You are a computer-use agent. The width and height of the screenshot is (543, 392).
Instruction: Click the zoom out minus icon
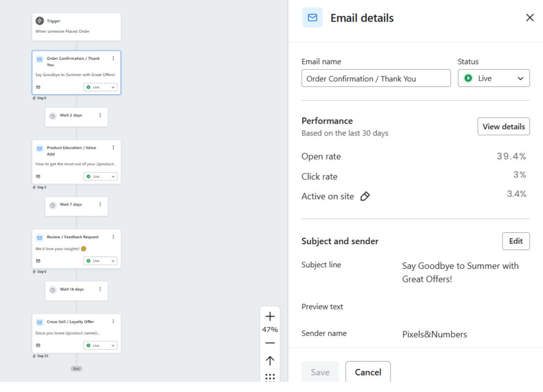(270, 343)
